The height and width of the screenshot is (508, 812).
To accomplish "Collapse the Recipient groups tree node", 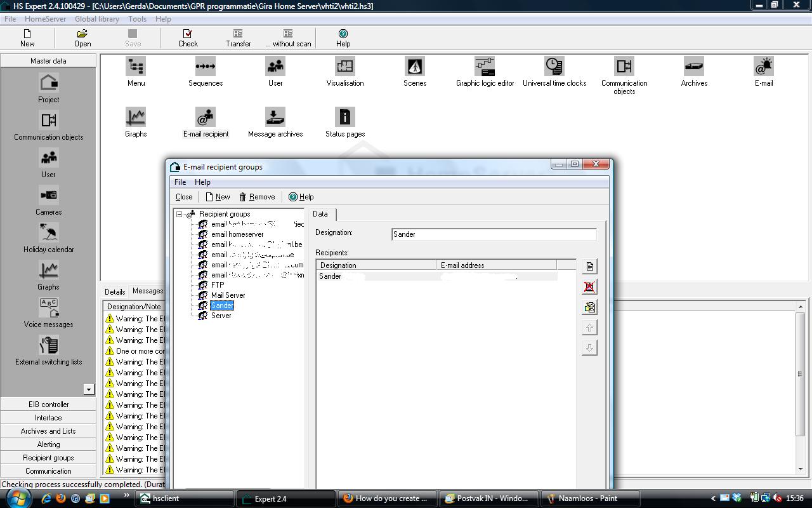I will pos(180,214).
